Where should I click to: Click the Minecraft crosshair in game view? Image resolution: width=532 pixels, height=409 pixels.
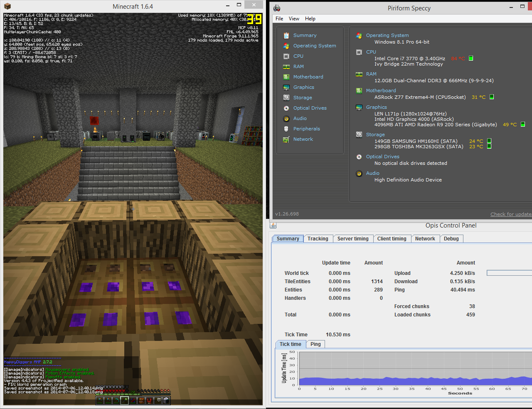133,209
